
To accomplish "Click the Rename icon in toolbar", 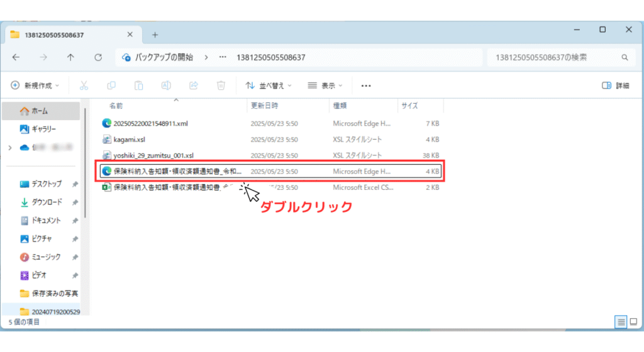I will tap(166, 85).
